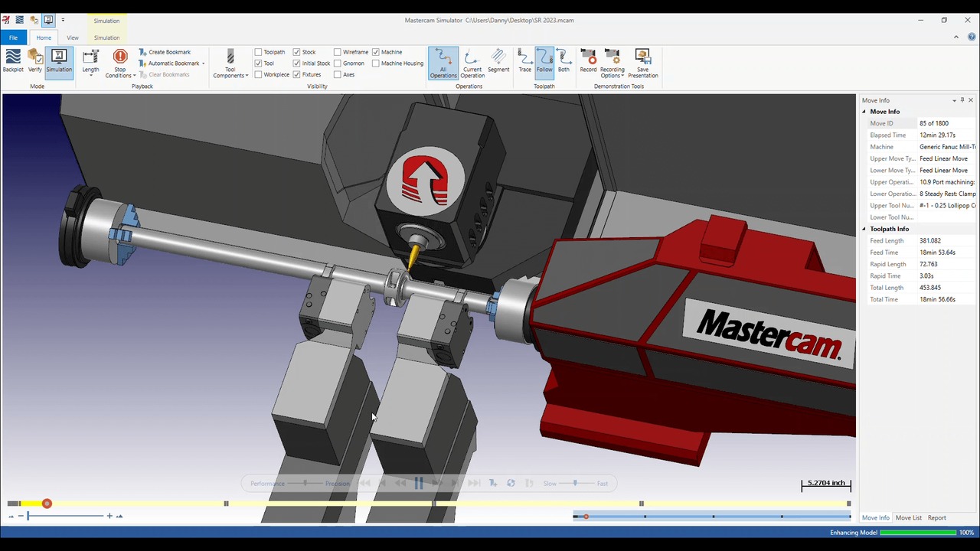Open the Length playback options
The width and height of the screenshot is (980, 551).
(x=90, y=63)
